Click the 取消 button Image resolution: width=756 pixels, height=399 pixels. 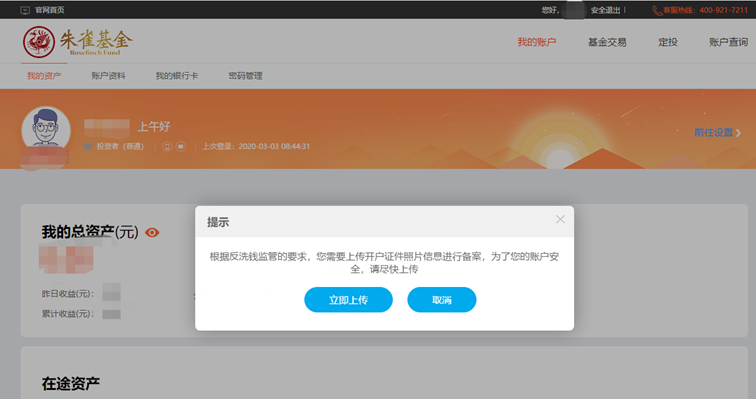pos(442,300)
